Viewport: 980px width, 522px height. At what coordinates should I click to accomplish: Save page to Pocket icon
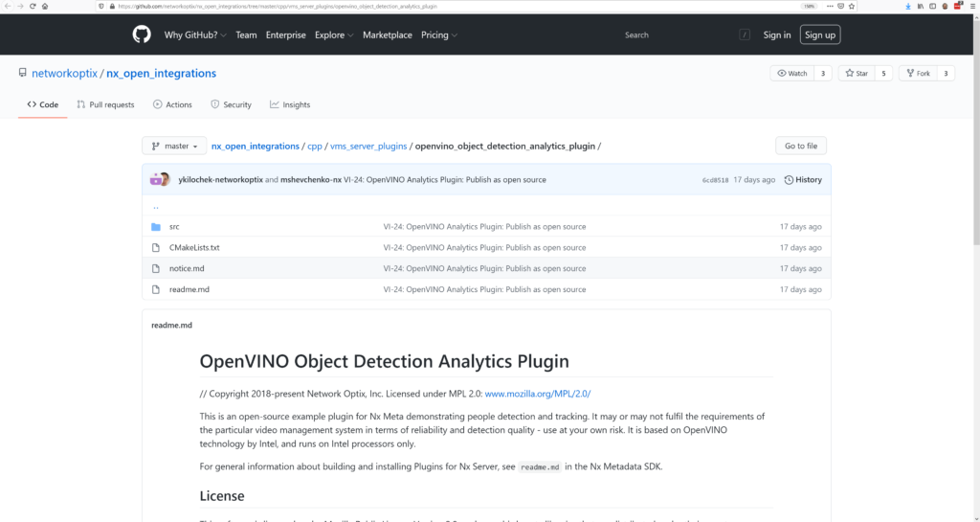pyautogui.click(x=840, y=7)
